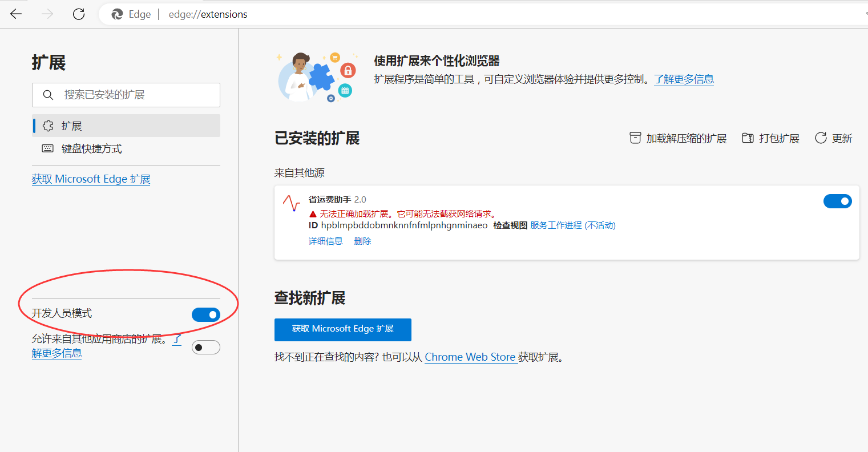Click the browser forward arrow
The width and height of the screenshot is (868, 452).
tap(47, 14)
